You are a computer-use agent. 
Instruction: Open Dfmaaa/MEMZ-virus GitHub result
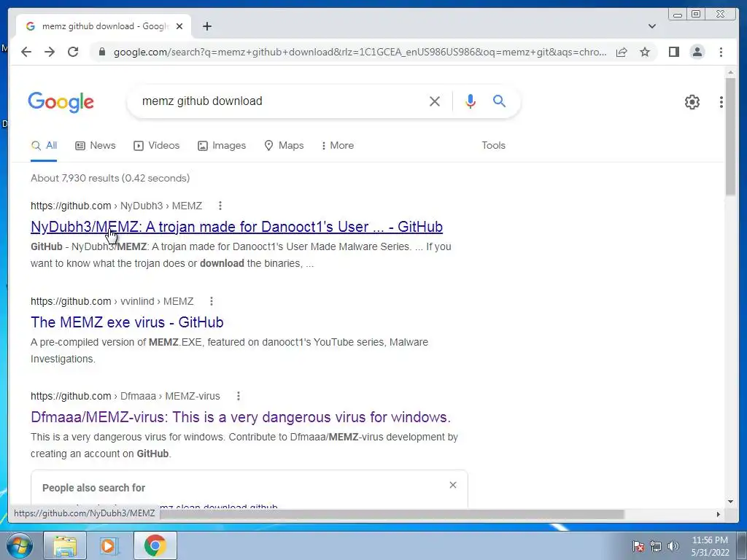(241, 417)
